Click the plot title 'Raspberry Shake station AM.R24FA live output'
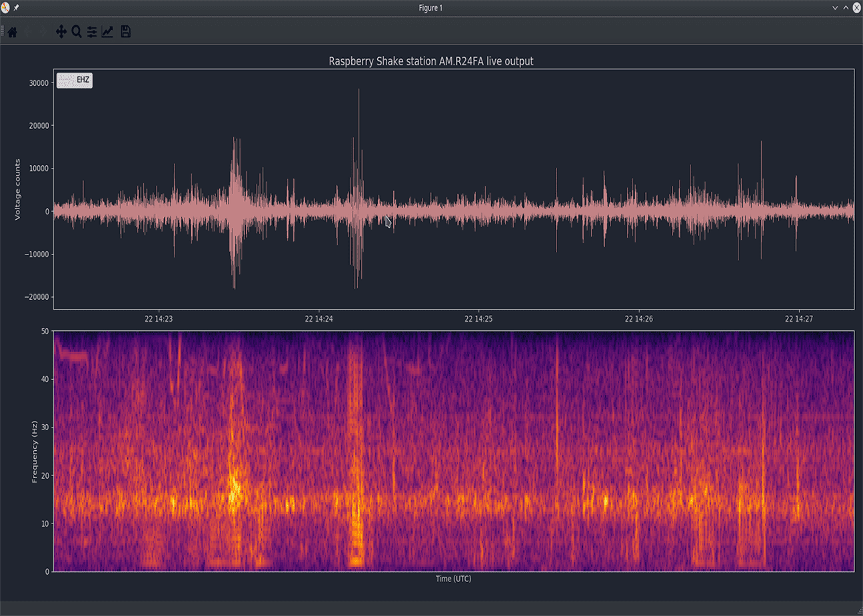Image resolution: width=863 pixels, height=616 pixels. coord(431,61)
